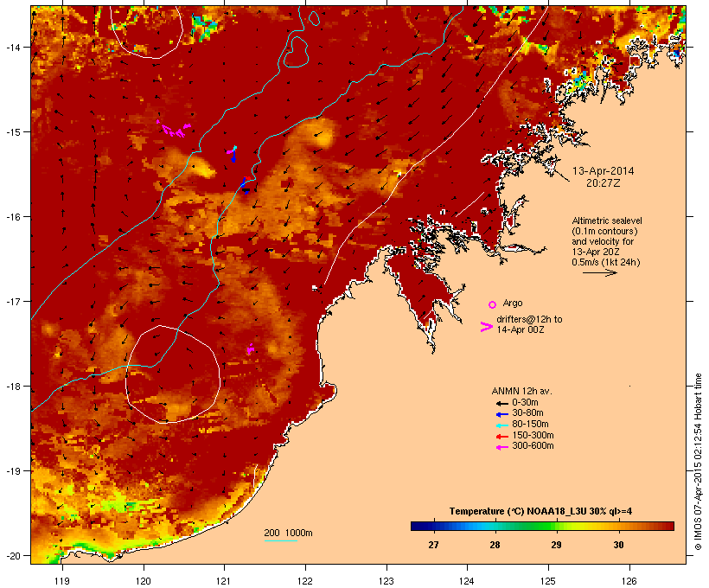Click the dark red 30+ end of colorbar

pos(667,526)
